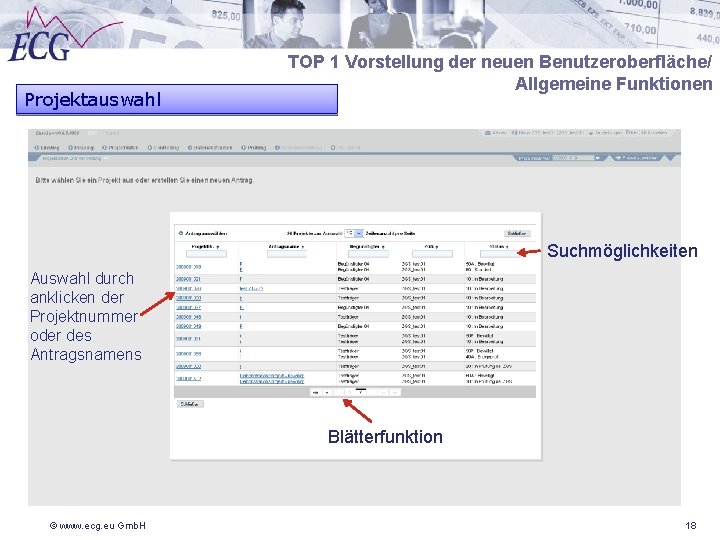Open the Controlling menu item

point(163,148)
